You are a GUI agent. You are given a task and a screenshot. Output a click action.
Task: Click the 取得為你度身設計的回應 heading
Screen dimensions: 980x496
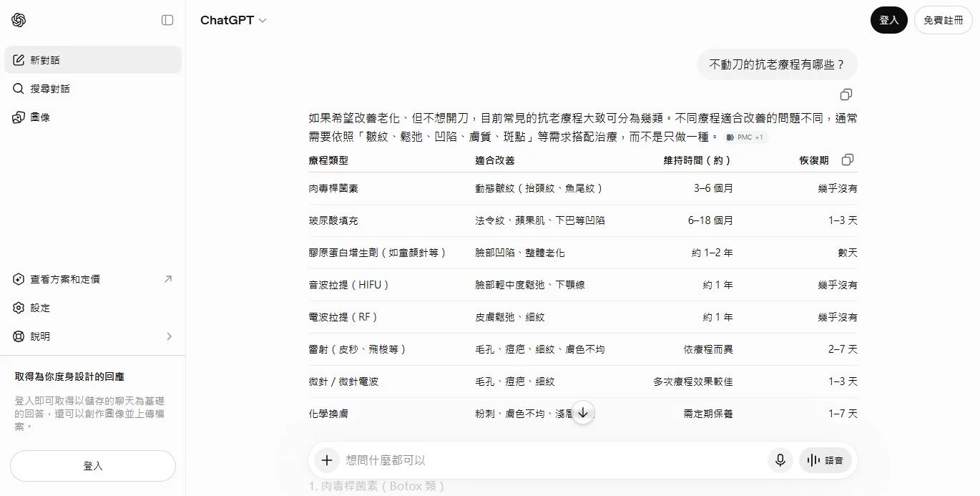tap(69, 376)
